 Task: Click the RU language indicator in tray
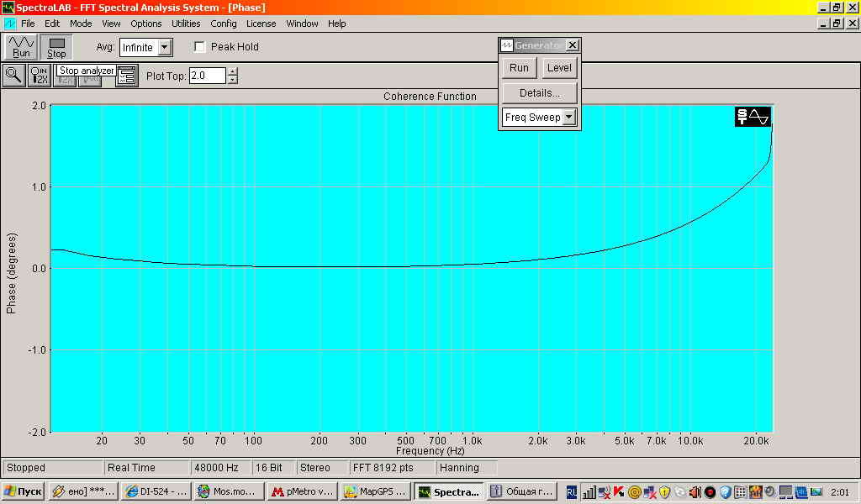[571, 492]
